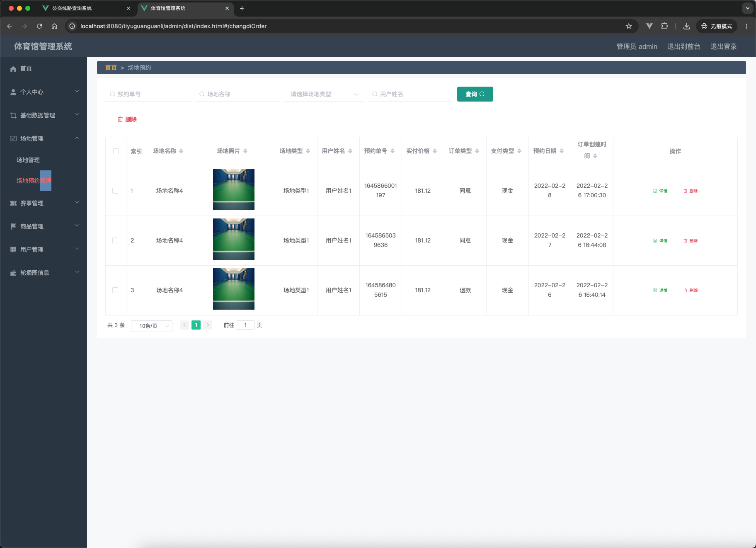Check the row 3 checkbox
Screen dimensions: 756x548
coord(115,290)
